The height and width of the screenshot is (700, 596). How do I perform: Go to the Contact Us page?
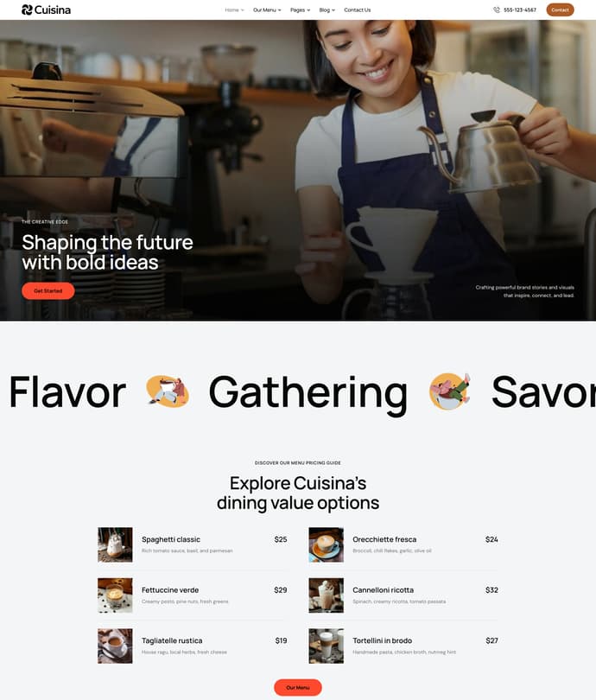[358, 10]
